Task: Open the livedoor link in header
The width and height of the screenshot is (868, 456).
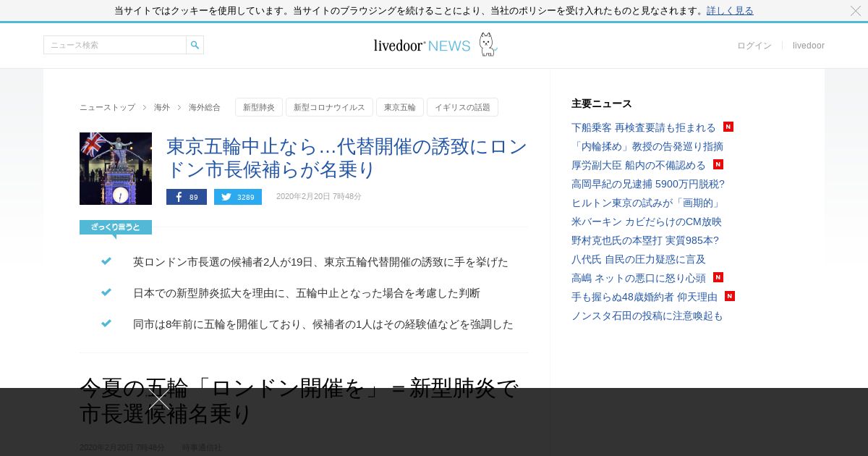Action: coord(809,46)
